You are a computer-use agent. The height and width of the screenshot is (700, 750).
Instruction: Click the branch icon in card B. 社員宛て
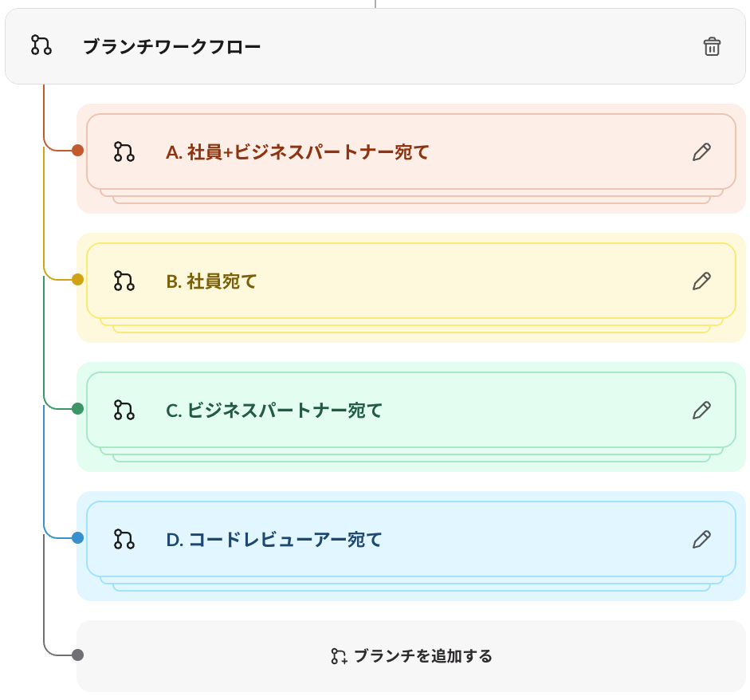click(124, 281)
